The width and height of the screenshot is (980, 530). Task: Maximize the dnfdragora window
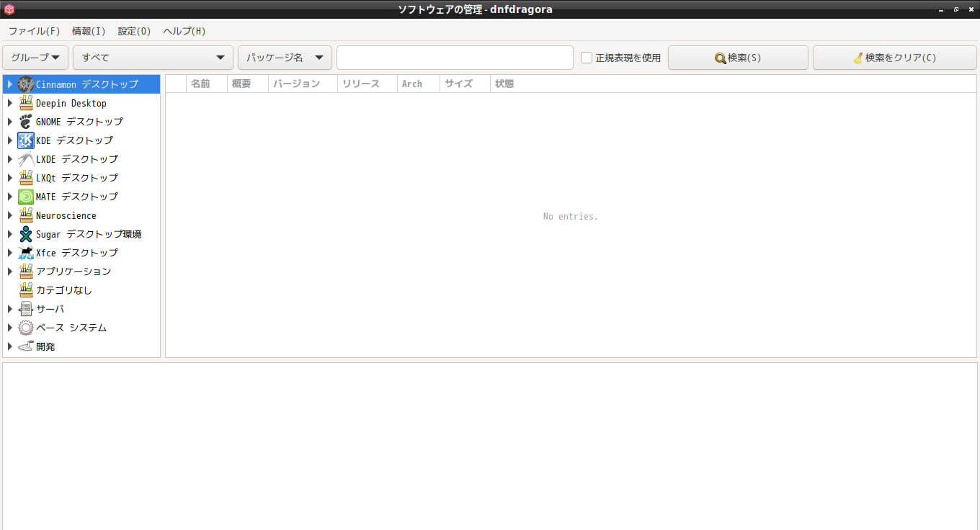click(956, 9)
